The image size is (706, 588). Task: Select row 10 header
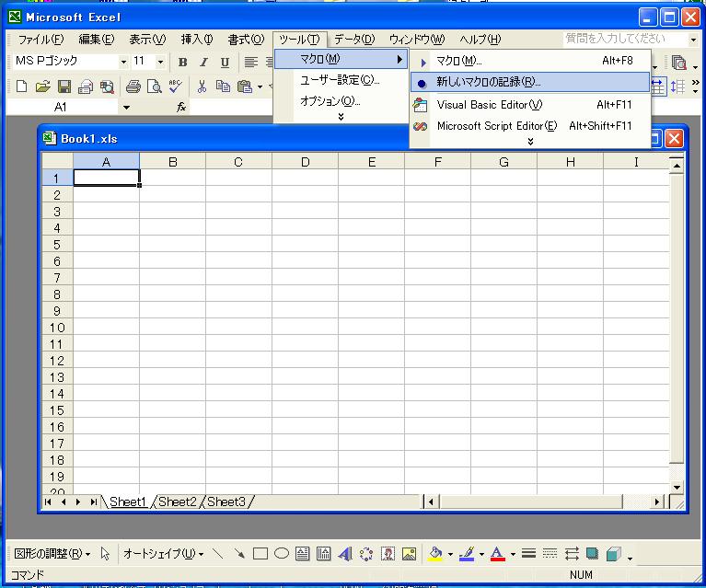[57, 328]
